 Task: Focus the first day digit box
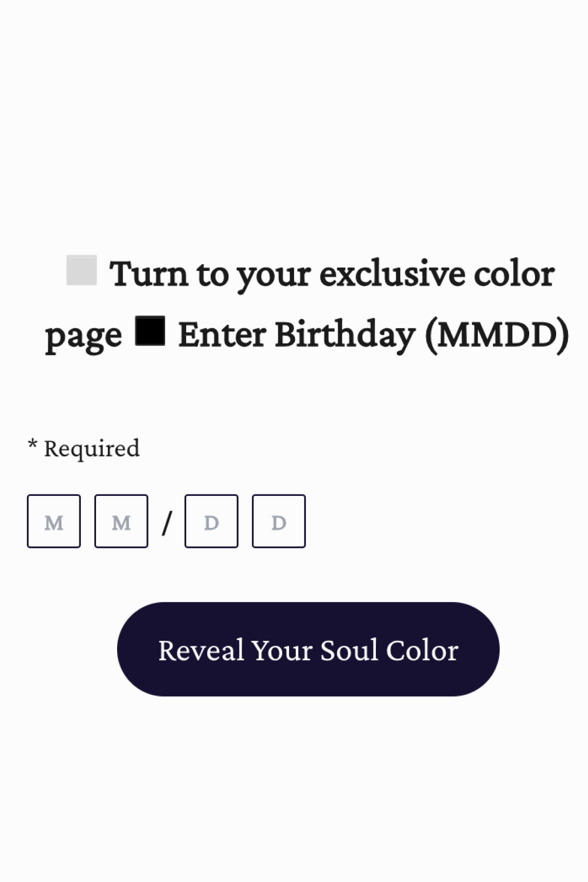(211, 521)
